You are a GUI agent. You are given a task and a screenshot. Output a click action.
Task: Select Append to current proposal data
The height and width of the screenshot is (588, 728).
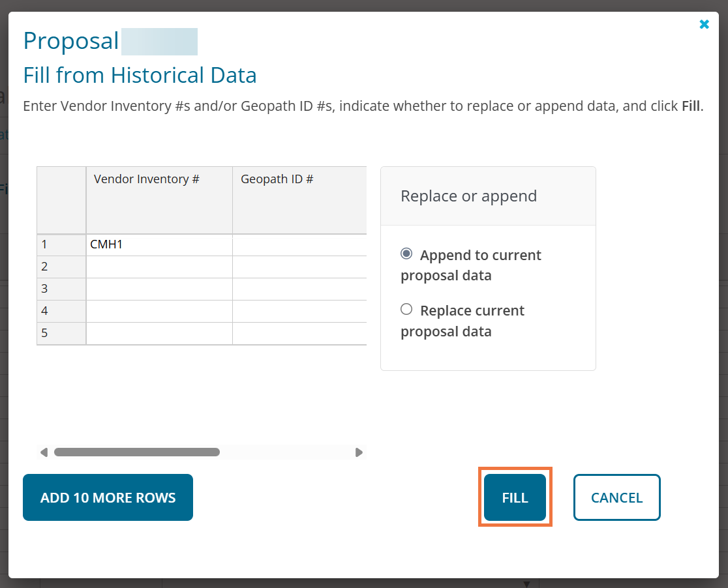click(406, 254)
